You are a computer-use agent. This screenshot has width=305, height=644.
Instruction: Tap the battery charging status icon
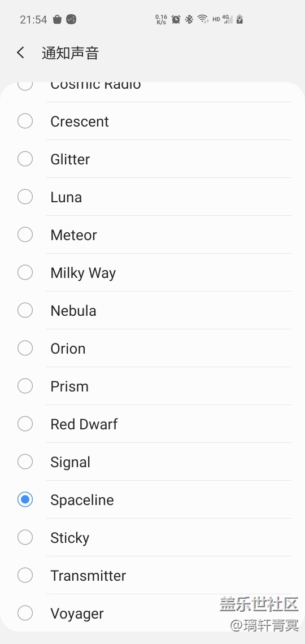239,19
